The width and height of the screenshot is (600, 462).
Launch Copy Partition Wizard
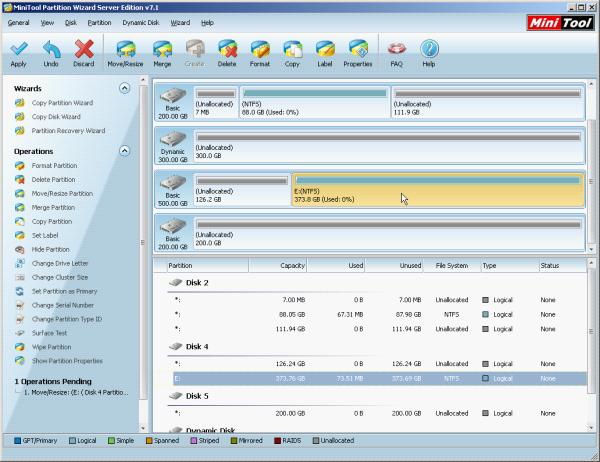(x=62, y=103)
